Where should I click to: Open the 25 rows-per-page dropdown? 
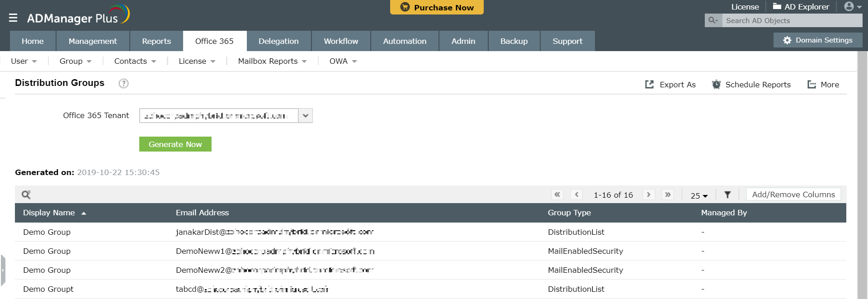699,195
